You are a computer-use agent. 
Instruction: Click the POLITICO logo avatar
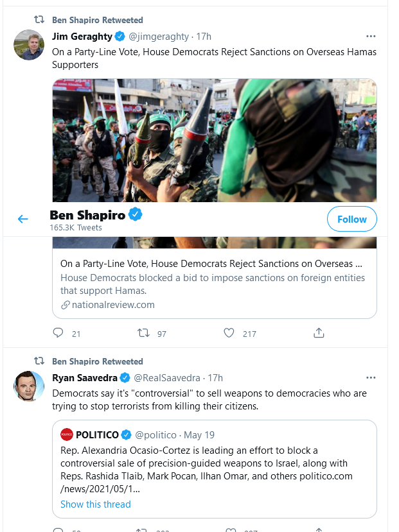pyautogui.click(x=67, y=435)
